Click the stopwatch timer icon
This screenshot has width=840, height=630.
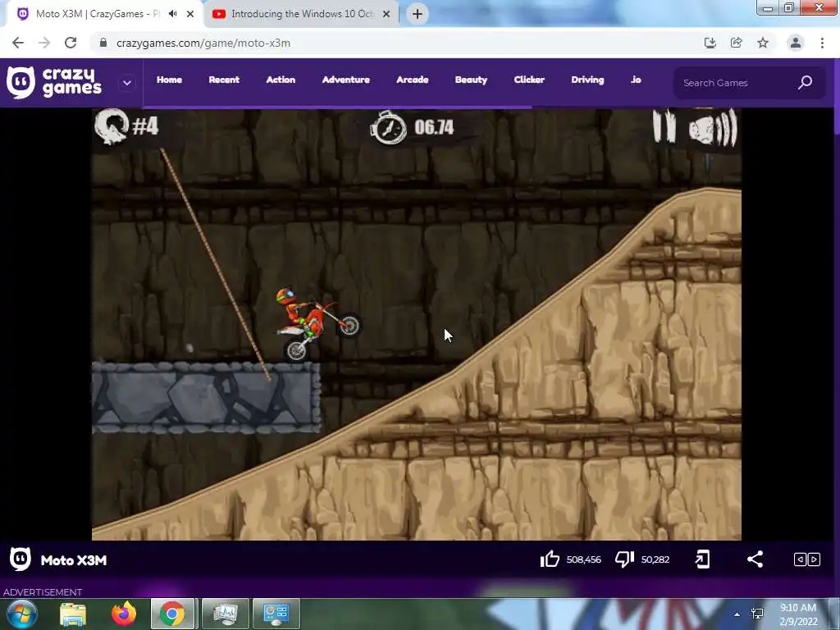[388, 127]
